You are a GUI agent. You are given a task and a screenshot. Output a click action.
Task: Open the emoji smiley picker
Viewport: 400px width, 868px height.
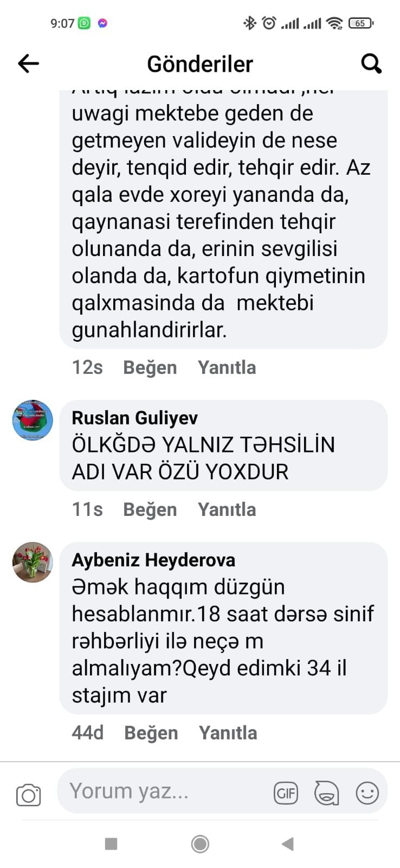point(367,793)
